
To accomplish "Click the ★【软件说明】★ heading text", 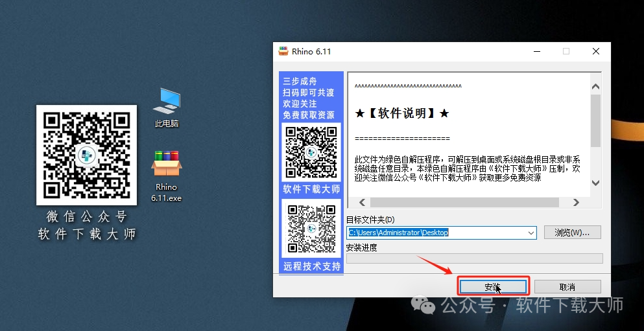I will coord(401,113).
